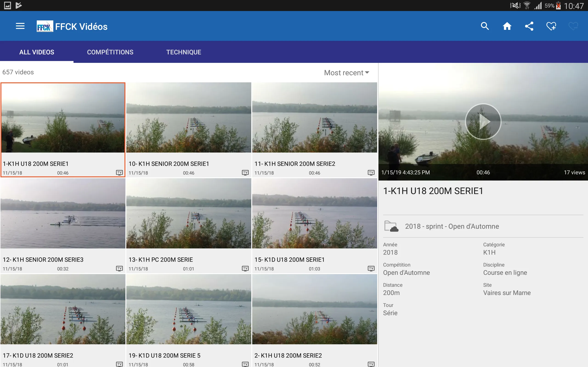The image size is (588, 367).
Task: Click the hamburger menu icon
Action: pos(20,26)
